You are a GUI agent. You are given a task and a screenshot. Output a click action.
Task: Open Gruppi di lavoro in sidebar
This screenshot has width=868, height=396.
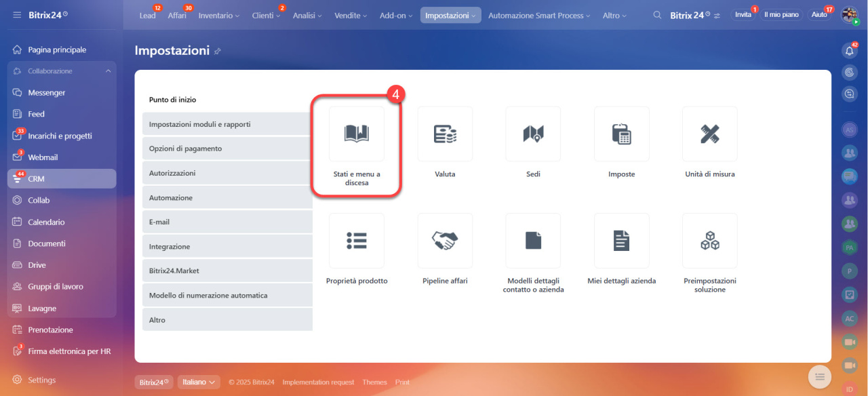coord(62,286)
